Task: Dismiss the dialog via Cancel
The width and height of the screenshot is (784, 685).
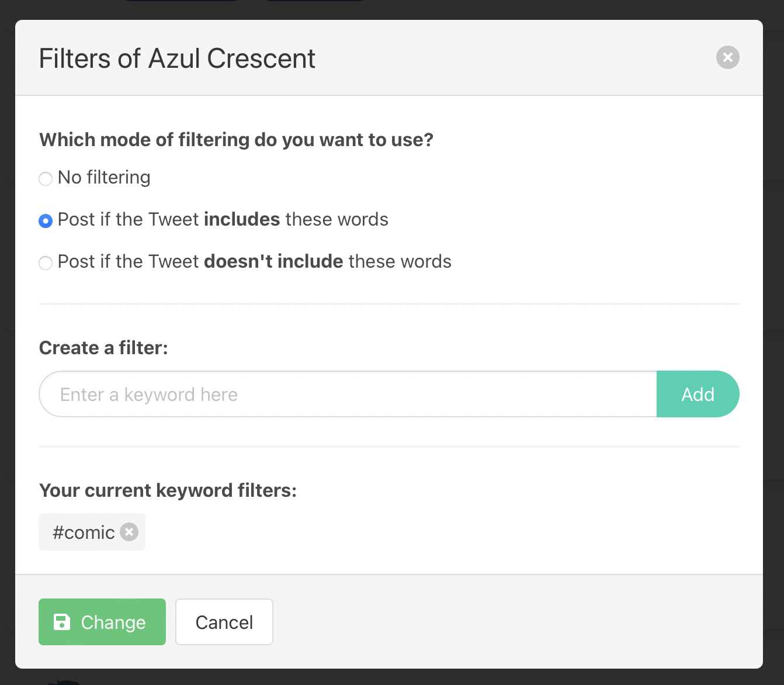Action: click(224, 622)
